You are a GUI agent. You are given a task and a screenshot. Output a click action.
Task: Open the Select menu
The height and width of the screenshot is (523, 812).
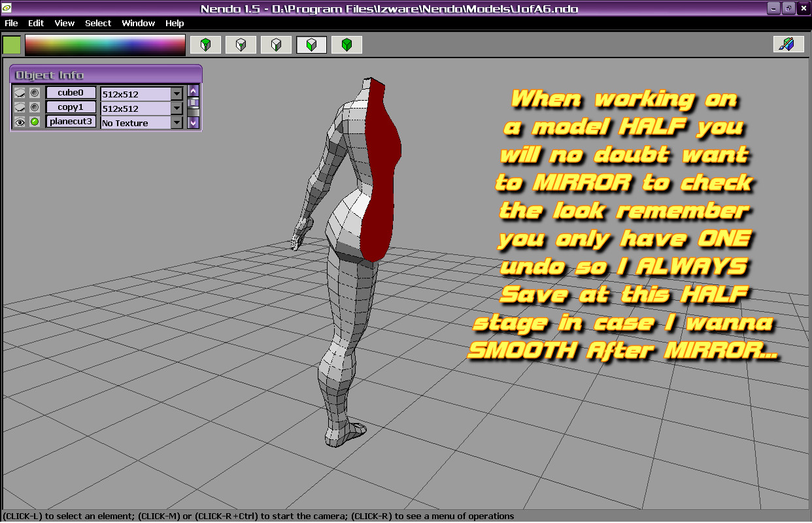tap(98, 23)
